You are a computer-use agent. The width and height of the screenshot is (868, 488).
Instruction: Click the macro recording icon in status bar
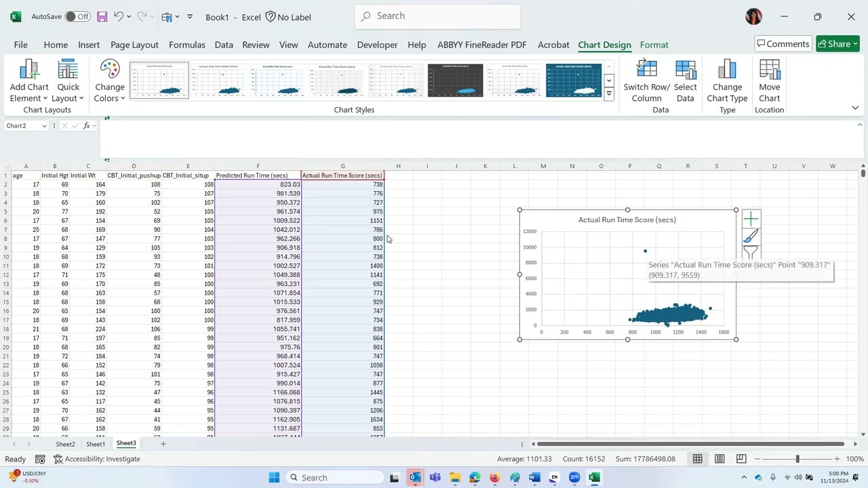(x=40, y=459)
